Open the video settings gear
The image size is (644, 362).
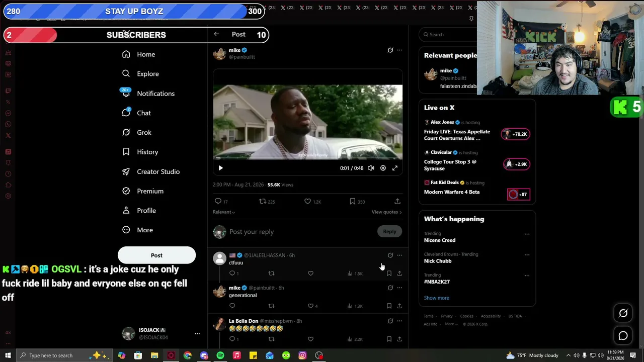(x=383, y=168)
